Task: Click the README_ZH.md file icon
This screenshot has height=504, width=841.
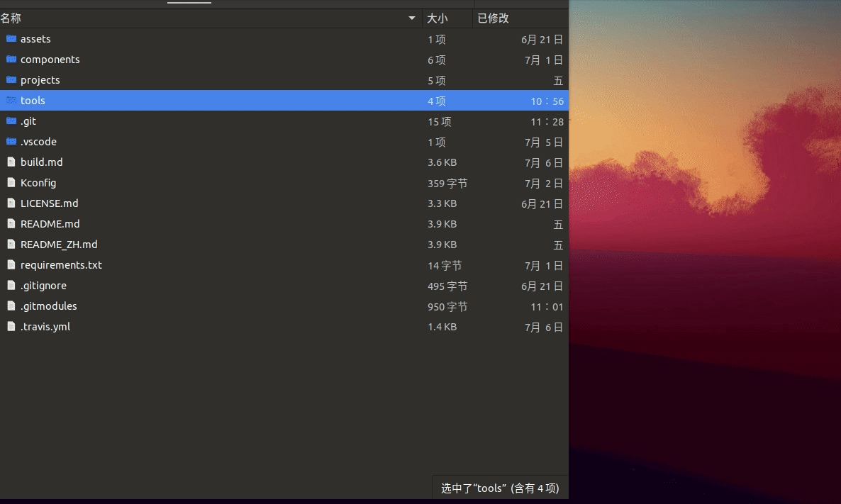Action: click(11, 244)
